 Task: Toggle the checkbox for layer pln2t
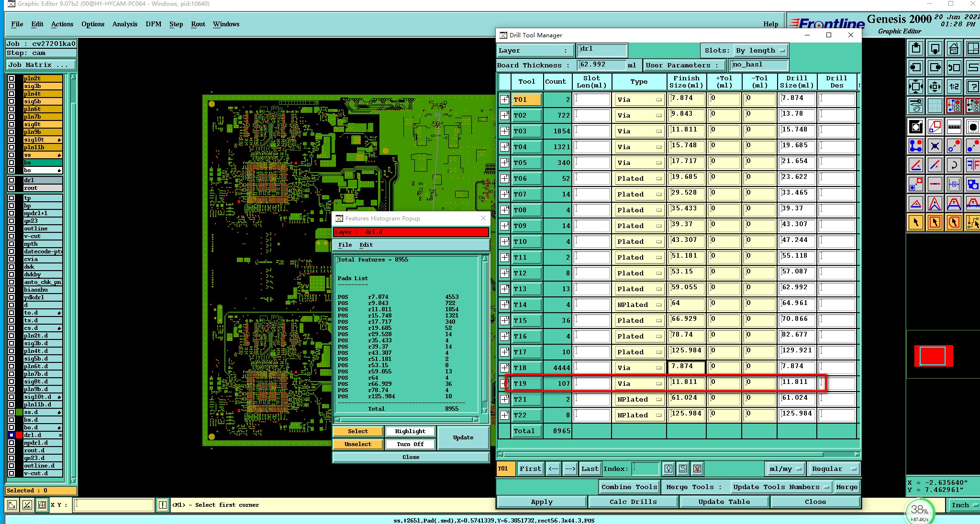point(11,78)
